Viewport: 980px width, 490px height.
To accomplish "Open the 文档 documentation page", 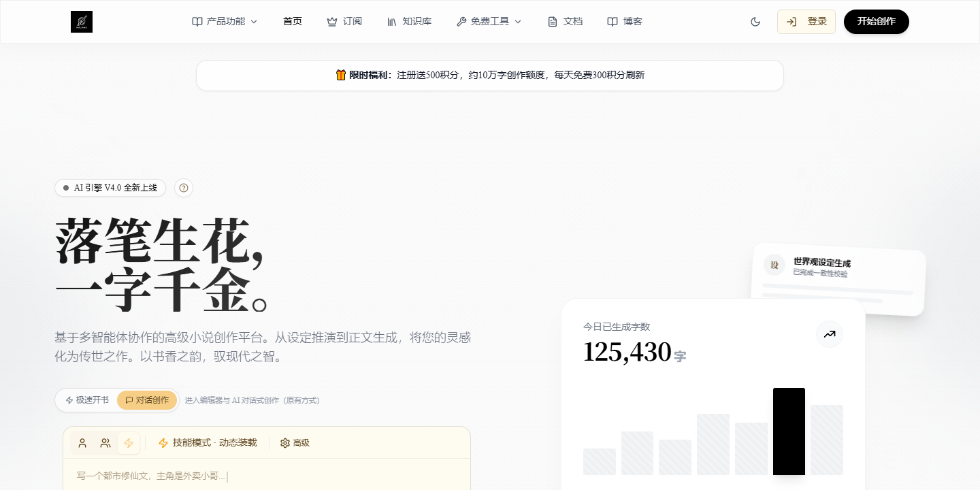I will [565, 22].
